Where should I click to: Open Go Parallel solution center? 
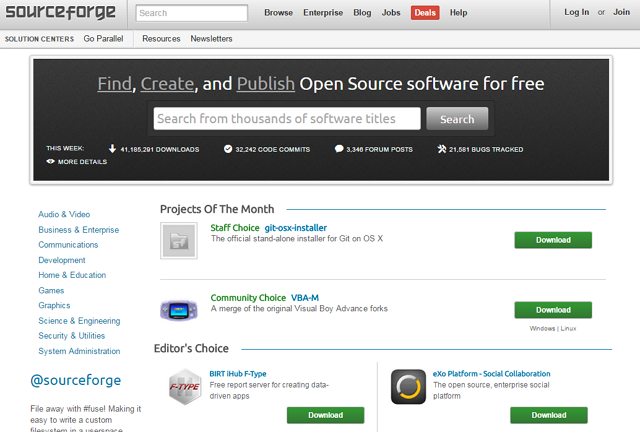pyautogui.click(x=103, y=39)
